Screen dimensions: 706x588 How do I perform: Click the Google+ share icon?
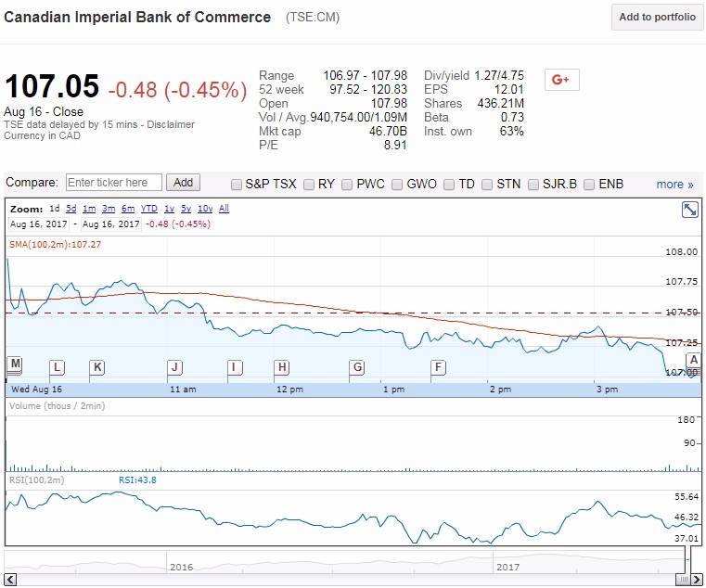click(x=561, y=80)
